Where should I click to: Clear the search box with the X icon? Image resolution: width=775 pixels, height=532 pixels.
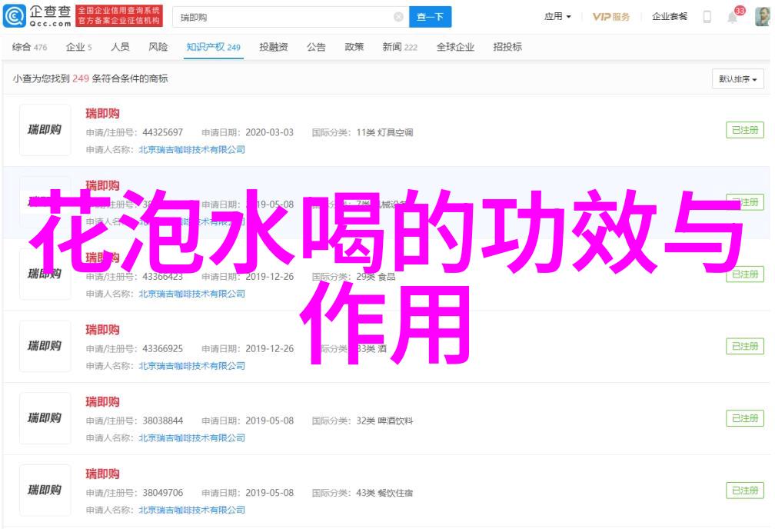397,17
